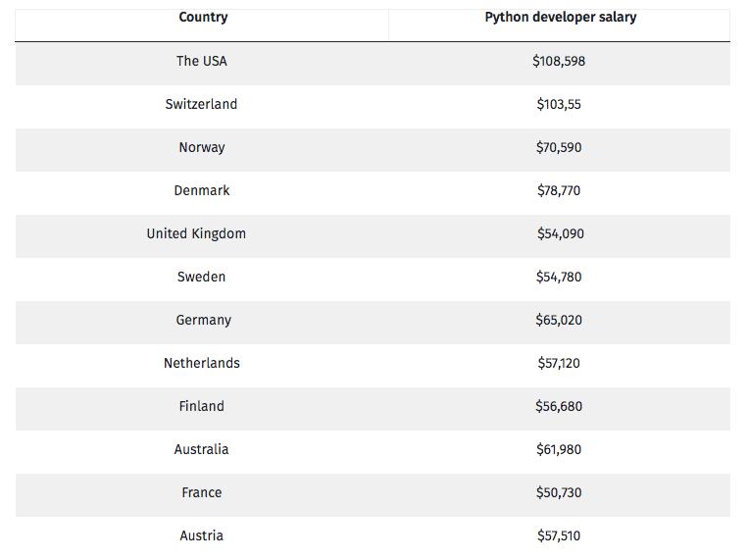The height and width of the screenshot is (560, 748).
Task: Click the $108,598 salary value
Action: click(559, 61)
